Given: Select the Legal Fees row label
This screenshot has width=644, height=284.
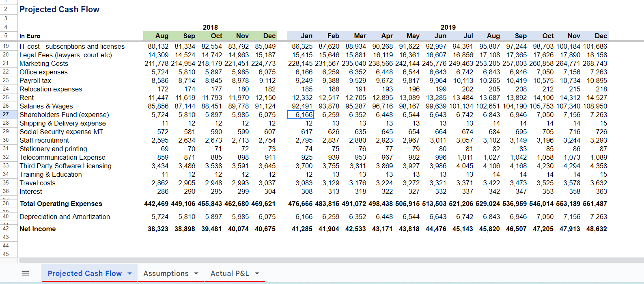Looking at the screenshot, I should pyautogui.click(x=66, y=55).
